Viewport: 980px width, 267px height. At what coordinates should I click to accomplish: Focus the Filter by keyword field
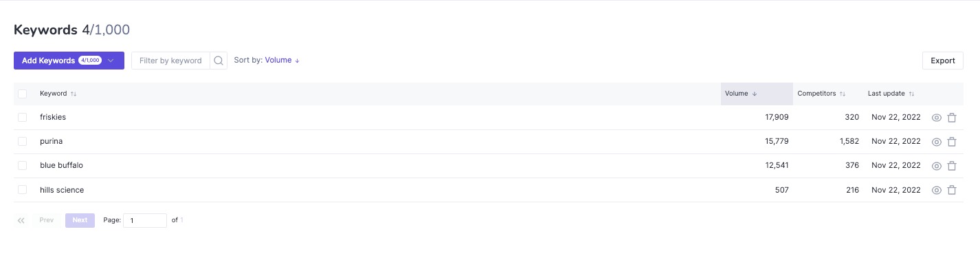click(172, 61)
